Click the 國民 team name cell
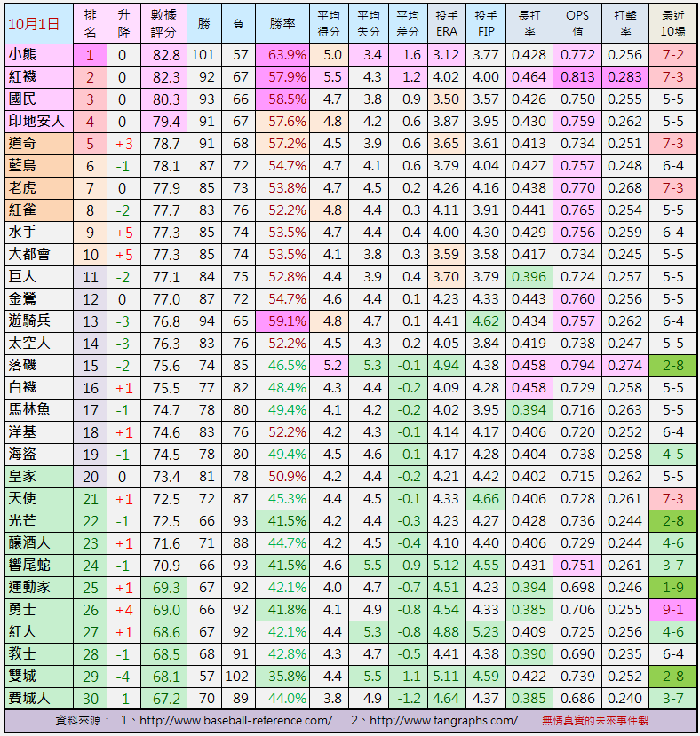This screenshot has width=700, height=736. coord(39,99)
